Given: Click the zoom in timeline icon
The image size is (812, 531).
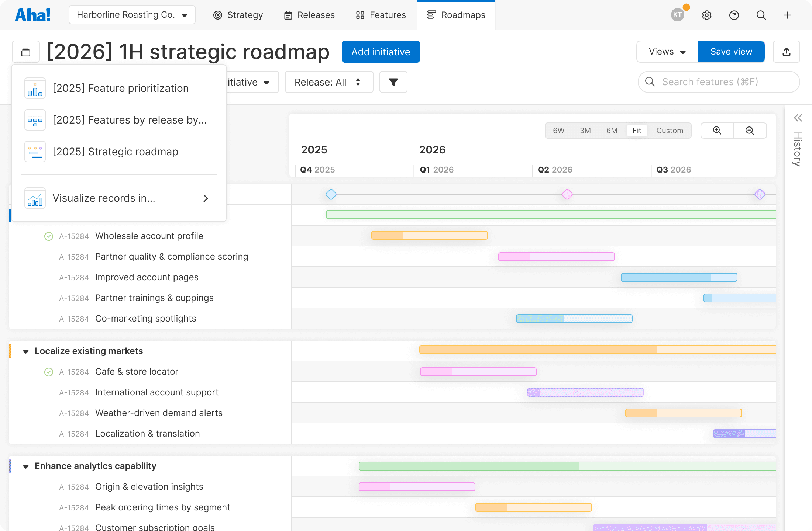Looking at the screenshot, I should tap(717, 131).
